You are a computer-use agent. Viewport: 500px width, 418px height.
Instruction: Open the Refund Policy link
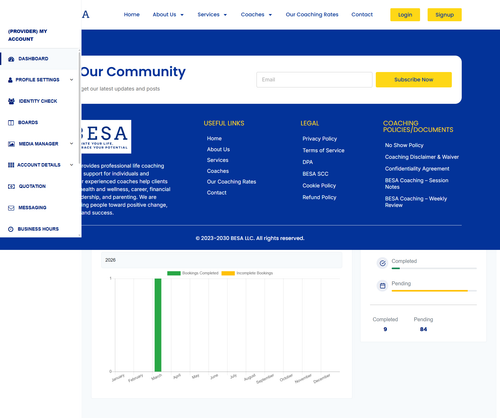pyautogui.click(x=319, y=197)
